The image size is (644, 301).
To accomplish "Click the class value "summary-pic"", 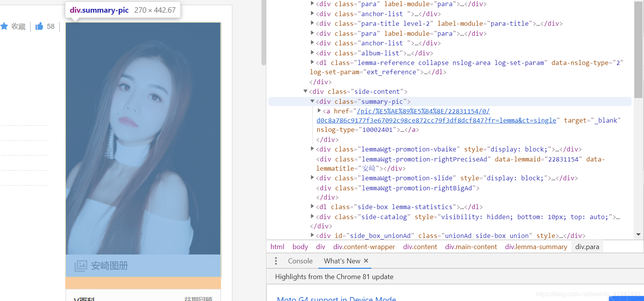I will (382, 101).
